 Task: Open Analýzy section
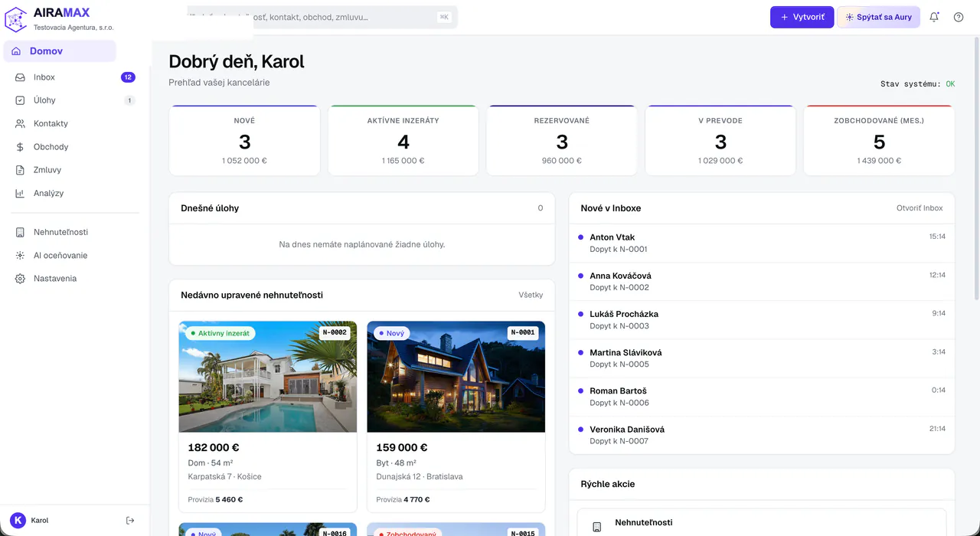[x=74, y=193]
